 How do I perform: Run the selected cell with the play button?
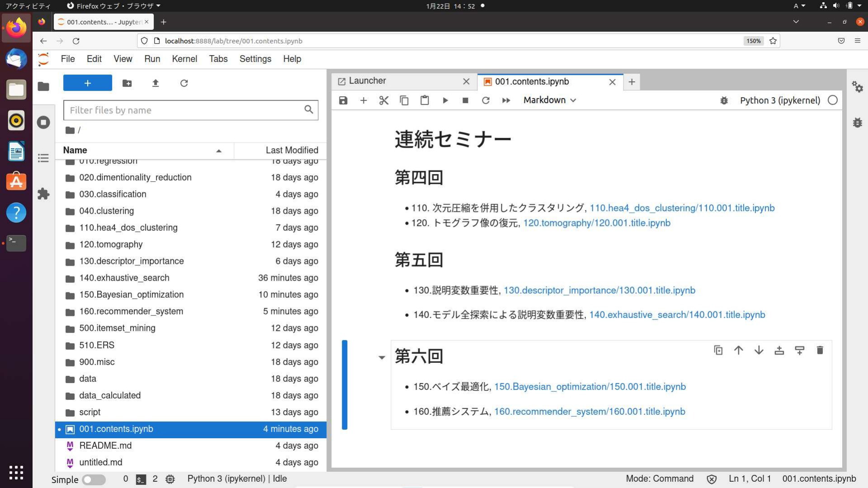[445, 100]
